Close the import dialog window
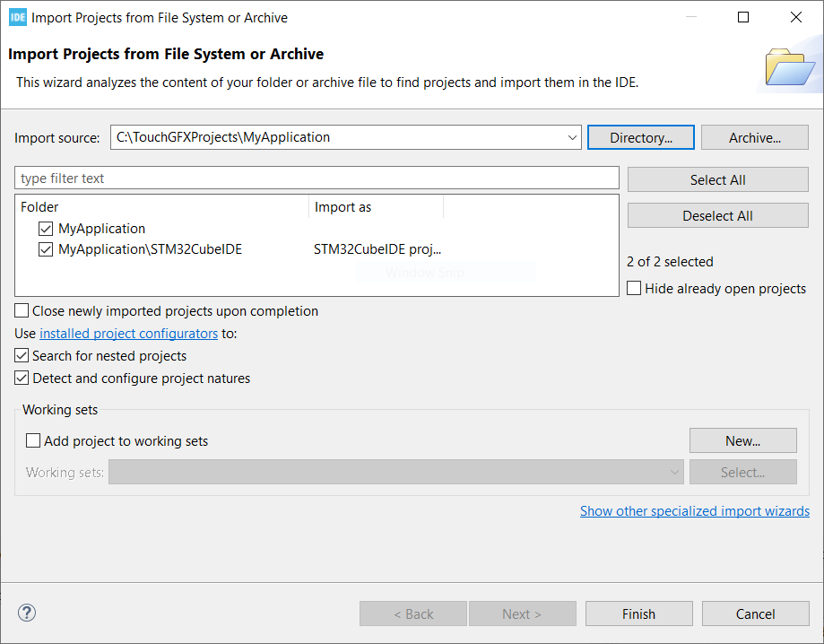The image size is (824, 644). click(796, 17)
